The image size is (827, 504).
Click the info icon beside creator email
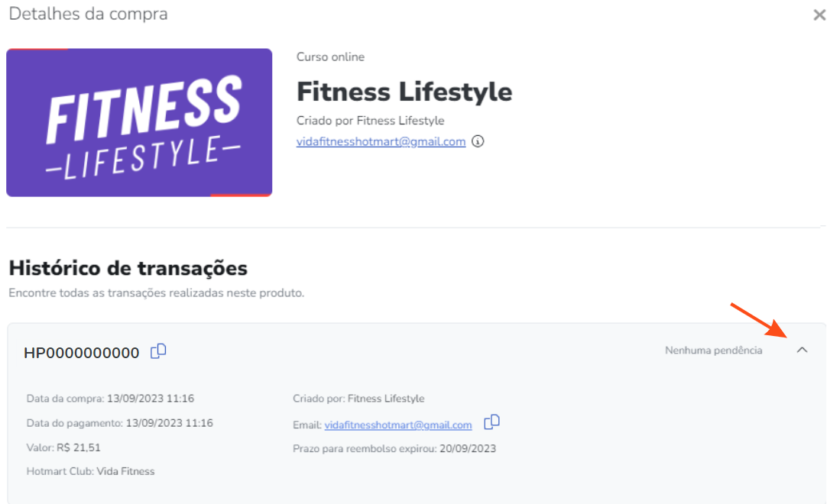coord(478,141)
